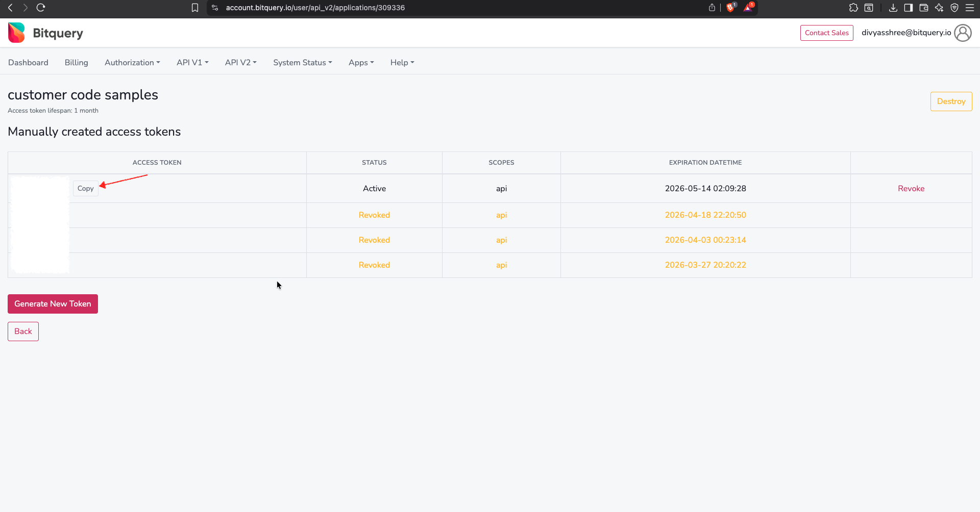Open site settings icon in address bar
This screenshot has height=512, width=980.
[215, 8]
